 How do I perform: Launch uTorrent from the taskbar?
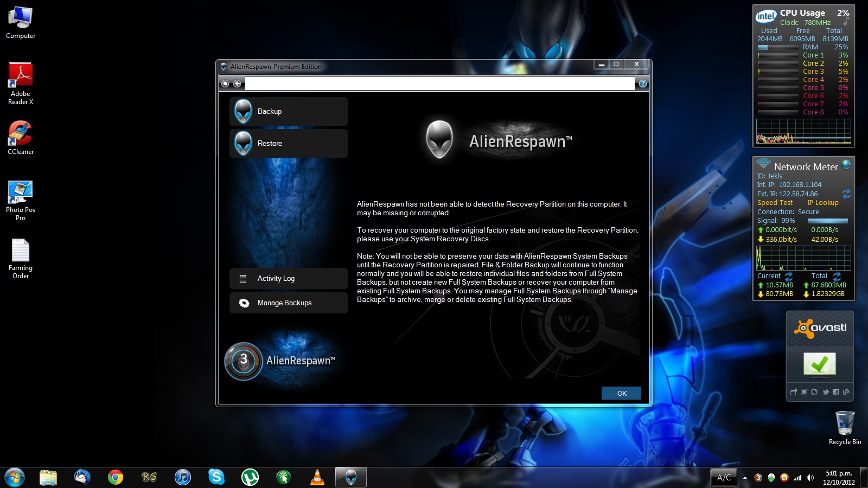250,477
